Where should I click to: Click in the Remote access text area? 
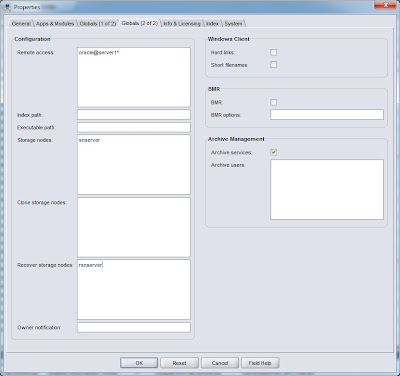[x=134, y=77]
